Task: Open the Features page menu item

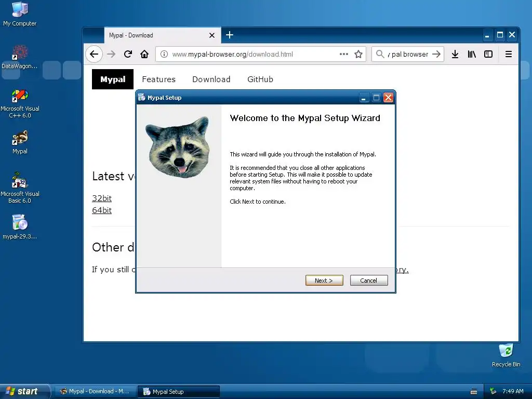Action: tap(159, 79)
